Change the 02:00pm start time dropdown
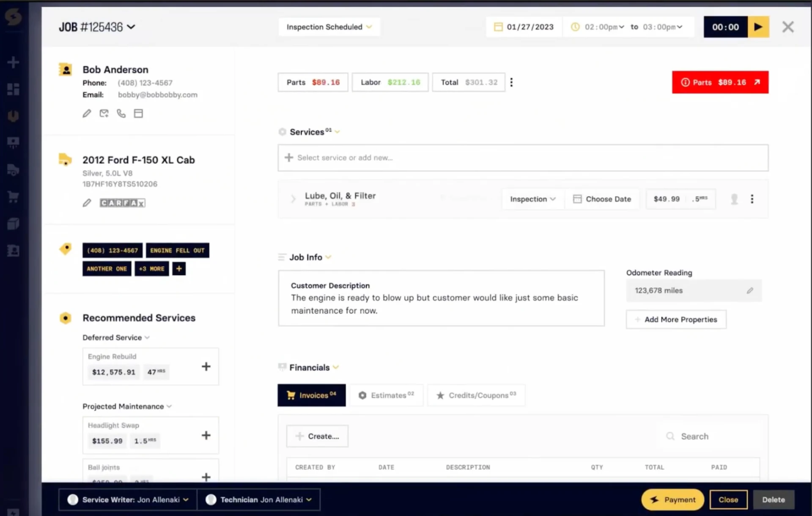 point(604,27)
